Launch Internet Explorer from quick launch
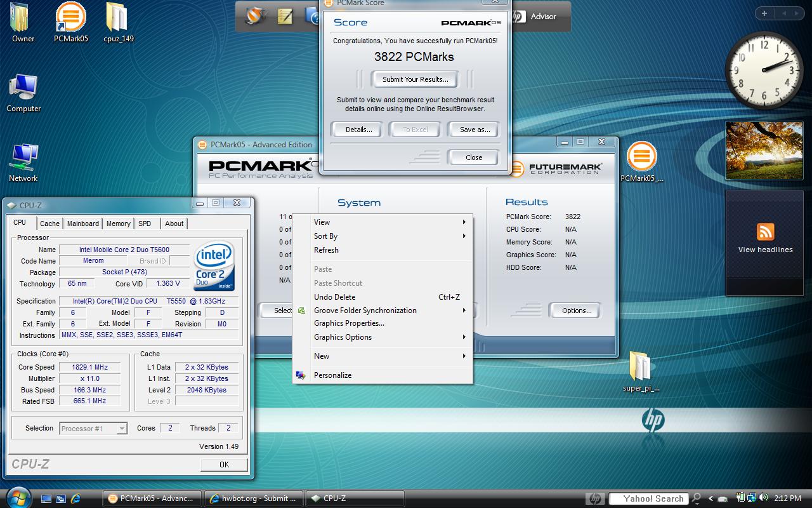This screenshot has width=812, height=508. [x=75, y=498]
